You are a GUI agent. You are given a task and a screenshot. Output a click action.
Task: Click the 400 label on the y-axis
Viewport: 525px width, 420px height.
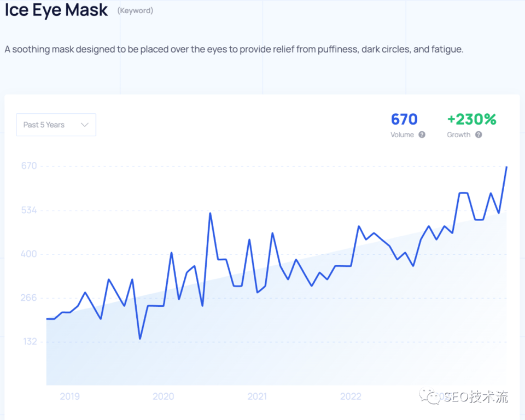[x=29, y=254]
